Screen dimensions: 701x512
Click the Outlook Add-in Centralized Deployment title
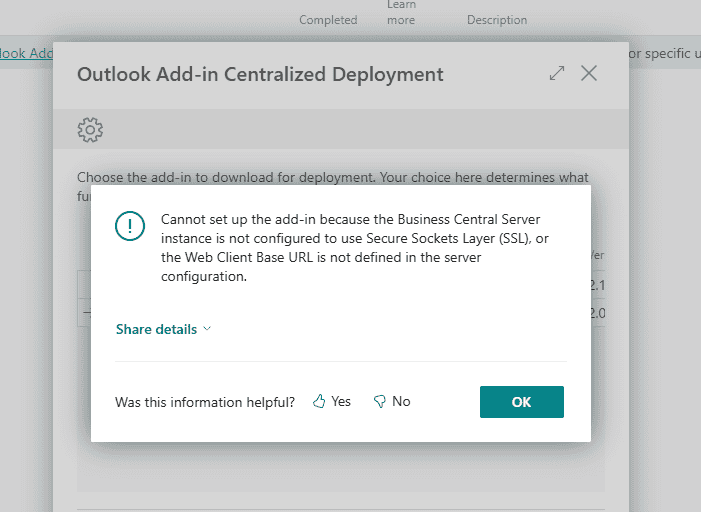260,74
